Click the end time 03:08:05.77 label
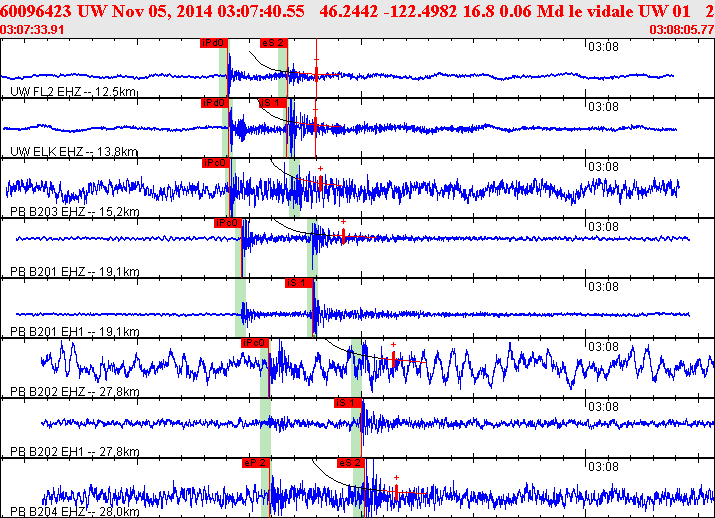The image size is (715, 518). (x=682, y=29)
